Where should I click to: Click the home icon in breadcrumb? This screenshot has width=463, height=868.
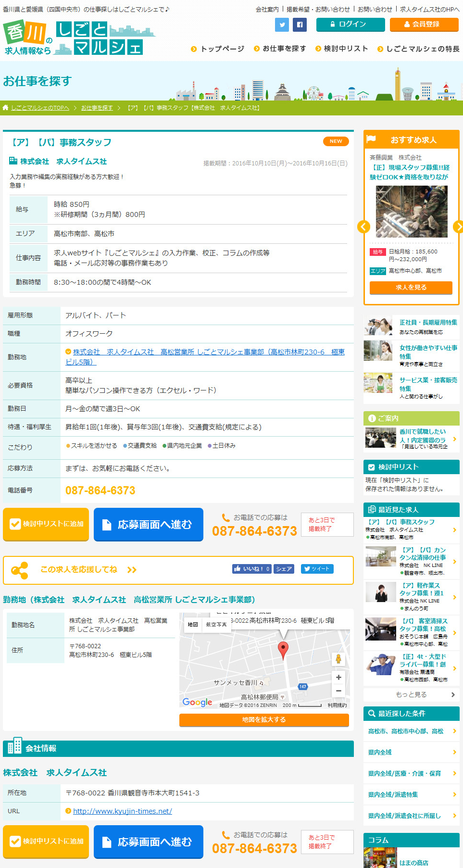pos(6,108)
